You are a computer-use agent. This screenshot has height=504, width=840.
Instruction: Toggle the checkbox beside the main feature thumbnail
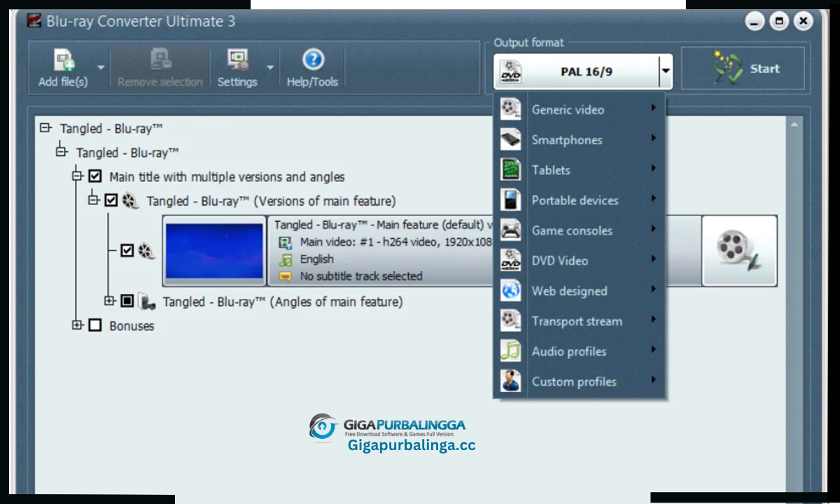click(127, 250)
